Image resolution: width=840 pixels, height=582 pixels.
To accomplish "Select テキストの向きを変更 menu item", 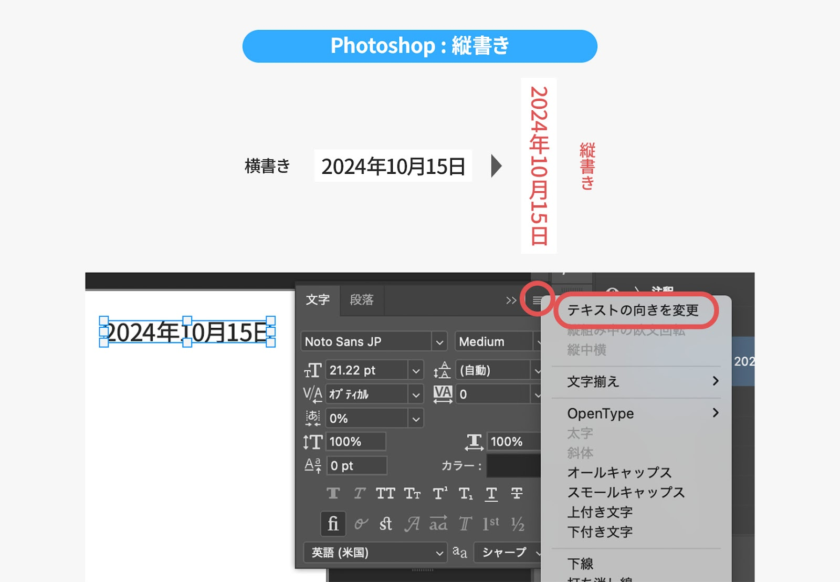I will coord(632,310).
